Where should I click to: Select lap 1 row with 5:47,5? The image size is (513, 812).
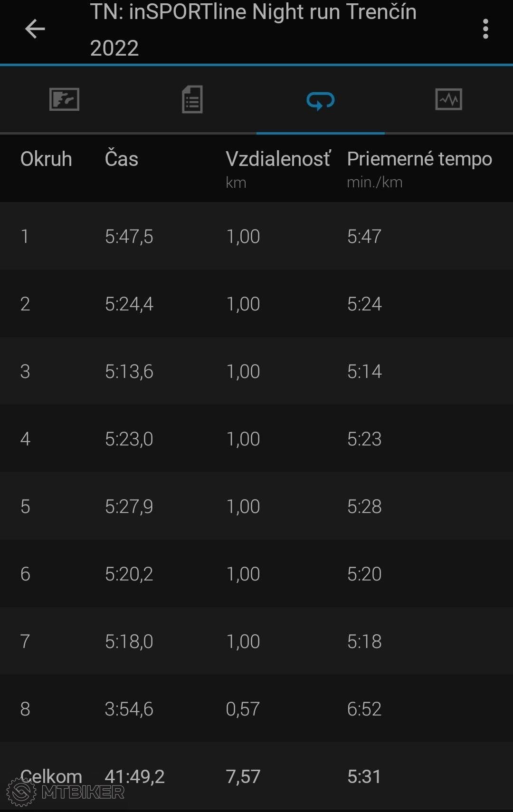point(256,236)
